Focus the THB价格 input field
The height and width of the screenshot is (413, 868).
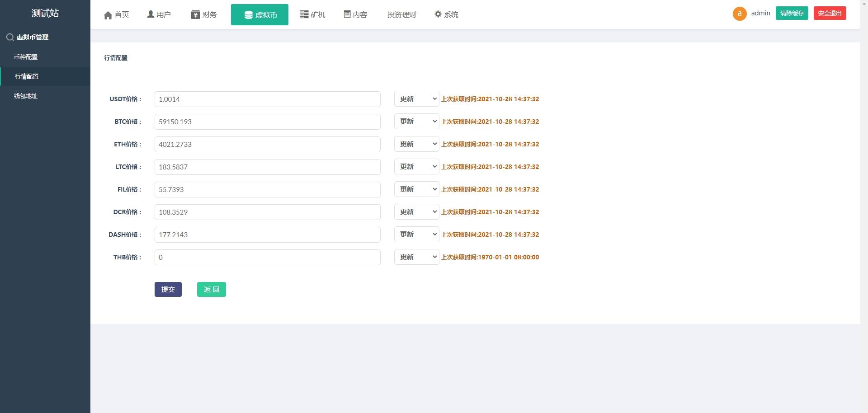point(268,257)
